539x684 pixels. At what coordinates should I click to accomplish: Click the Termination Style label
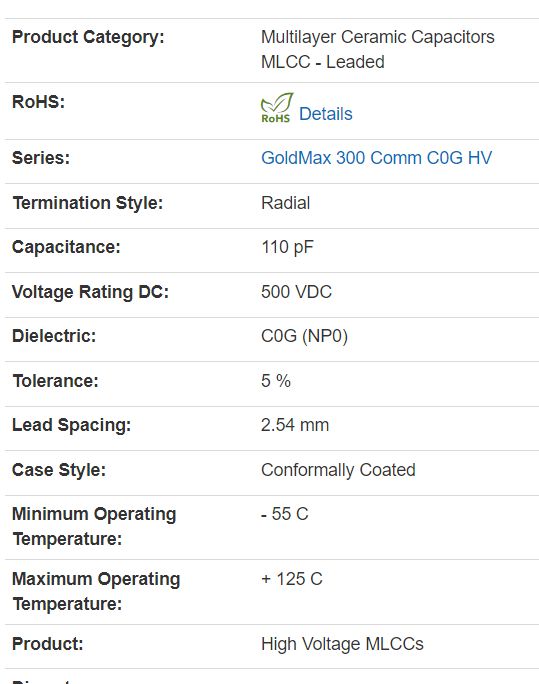(x=88, y=203)
